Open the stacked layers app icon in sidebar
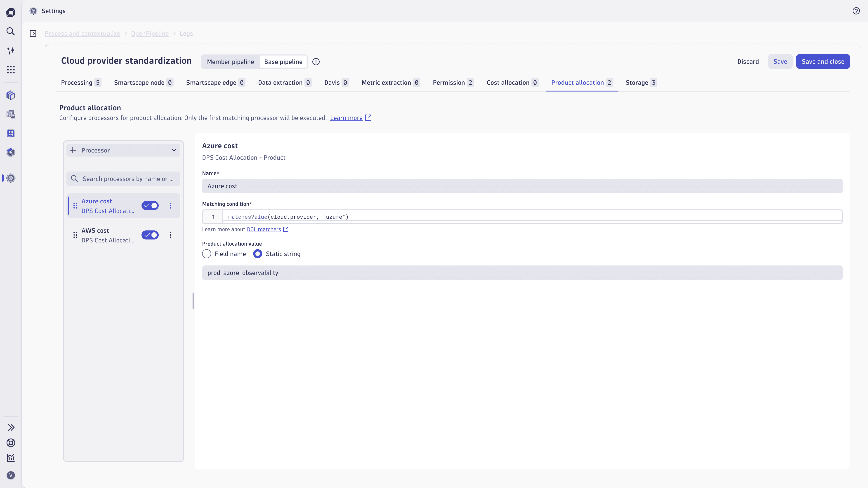868x488 pixels. [11, 95]
